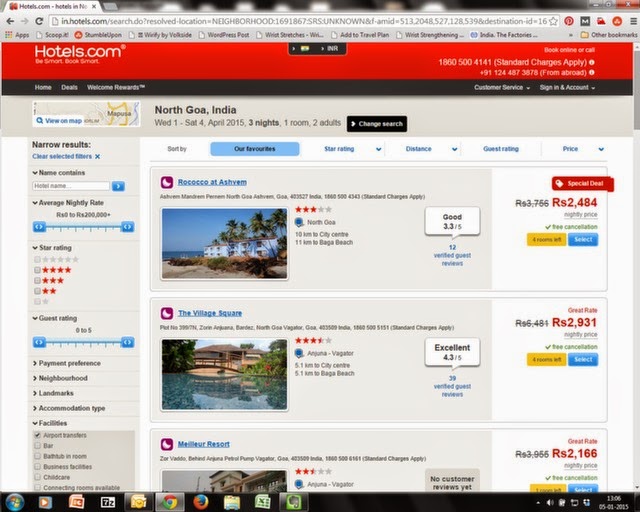Check Business facilities option
Screen dimensions: 640x512
(x=37, y=467)
